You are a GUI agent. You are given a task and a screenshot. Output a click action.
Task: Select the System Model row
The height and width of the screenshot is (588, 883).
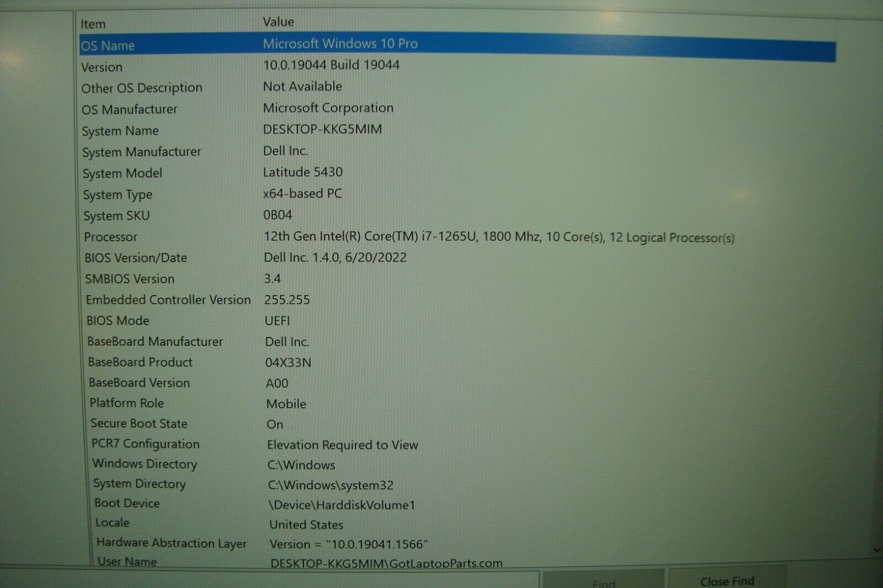(457, 173)
